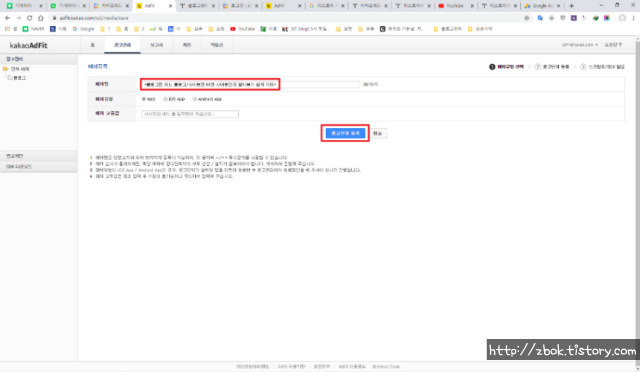Open the help link at top right
640x372 pixels.
pos(613,45)
